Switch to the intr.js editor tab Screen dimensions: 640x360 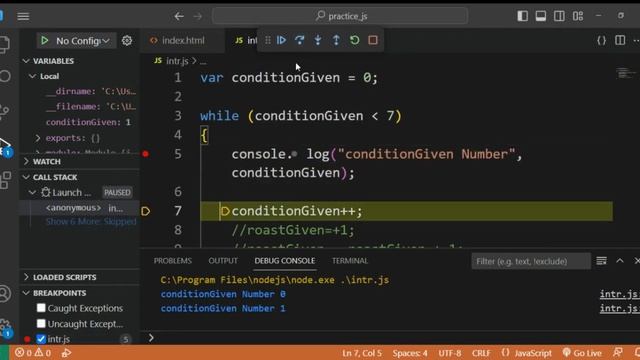click(x=246, y=40)
